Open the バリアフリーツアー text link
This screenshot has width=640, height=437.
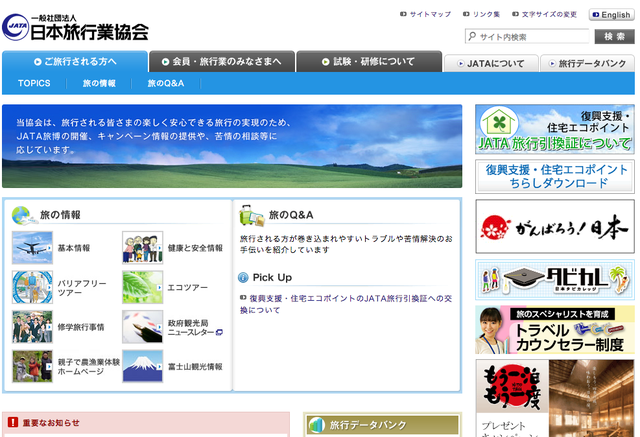82,288
